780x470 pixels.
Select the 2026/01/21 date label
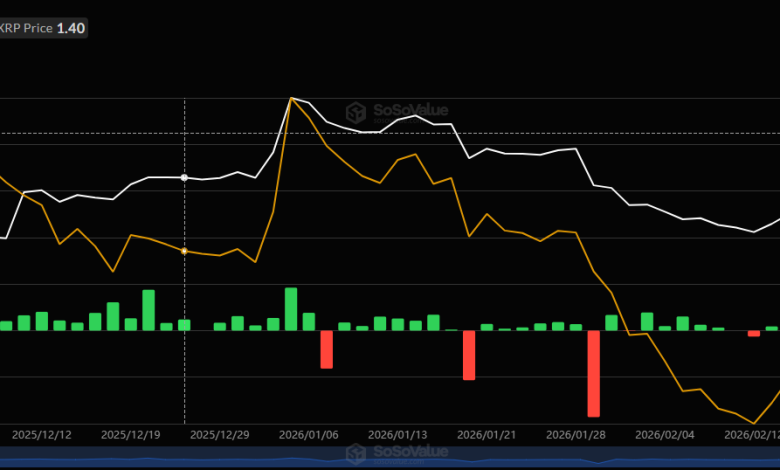coord(487,435)
